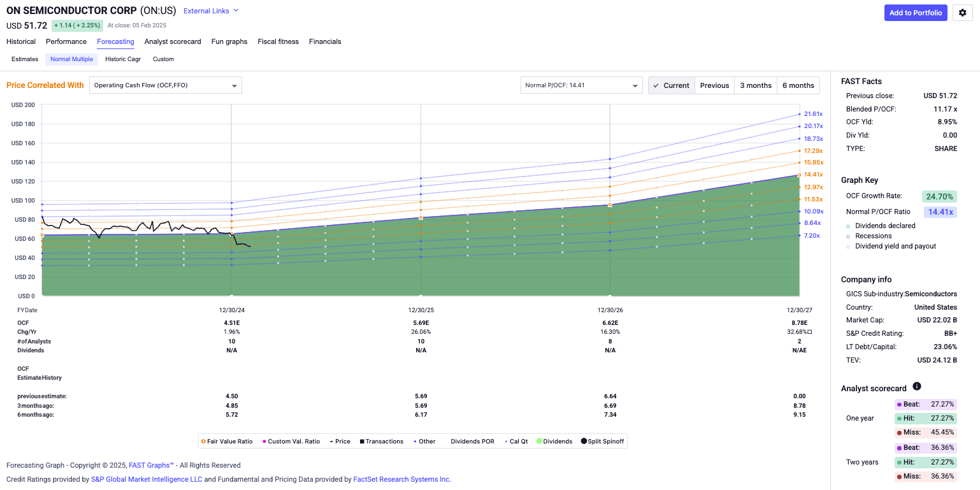Toggle Dividends declared in Graph Key
The image size is (980, 490).
coord(848,226)
